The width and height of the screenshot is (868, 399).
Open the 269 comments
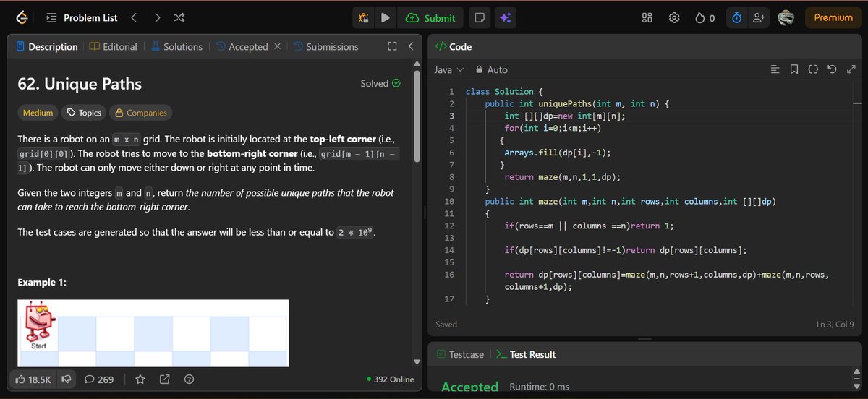(x=99, y=379)
